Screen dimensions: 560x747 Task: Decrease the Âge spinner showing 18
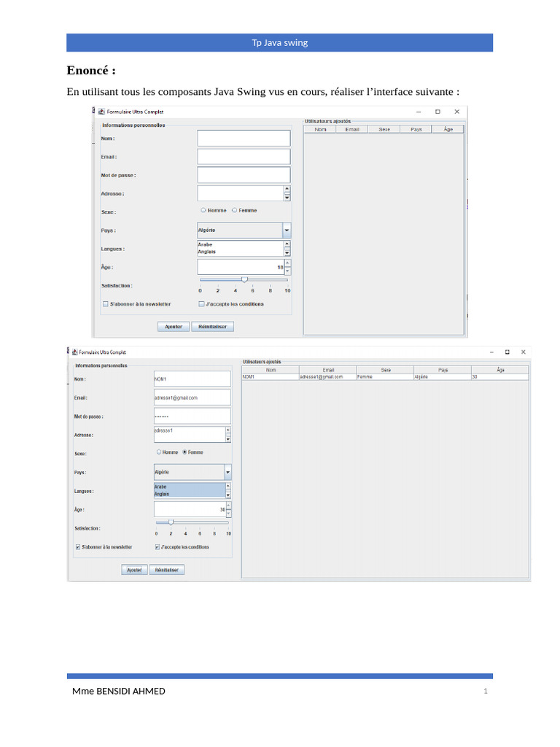click(x=287, y=271)
